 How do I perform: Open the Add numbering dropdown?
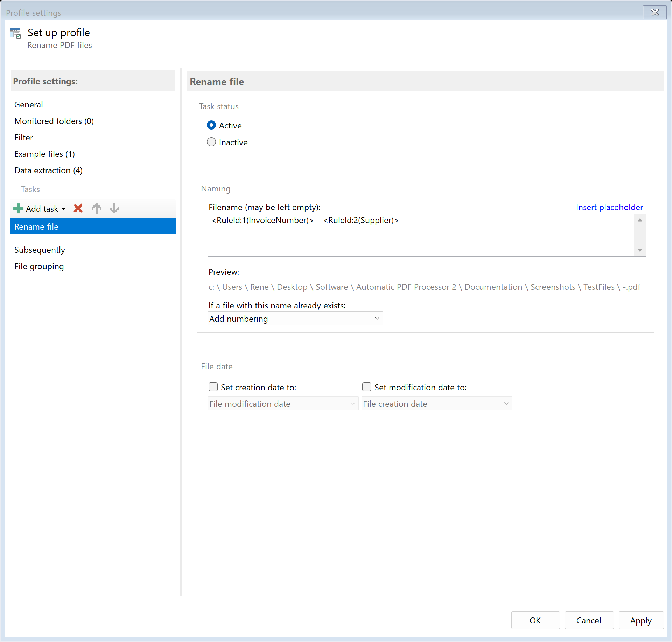(x=377, y=319)
